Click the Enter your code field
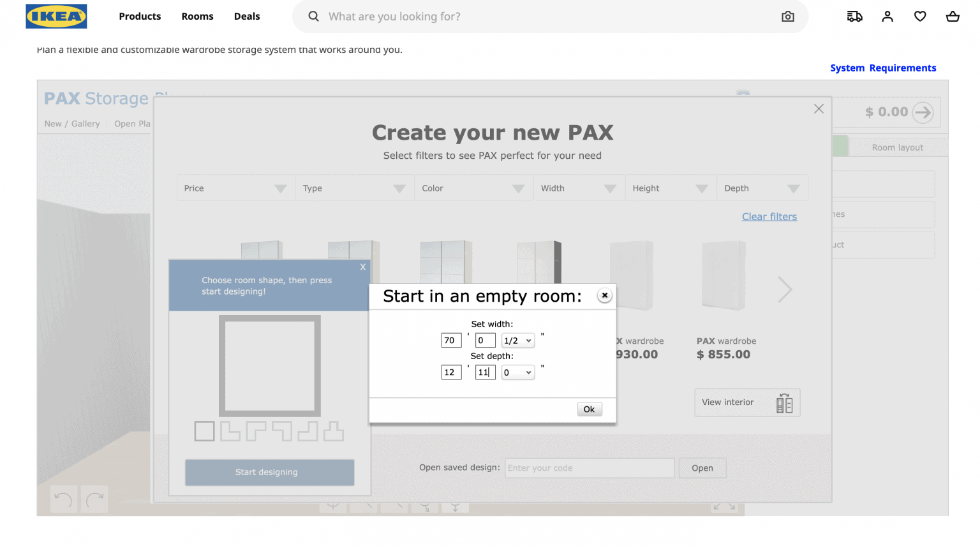The width and height of the screenshot is (980, 546). (589, 468)
